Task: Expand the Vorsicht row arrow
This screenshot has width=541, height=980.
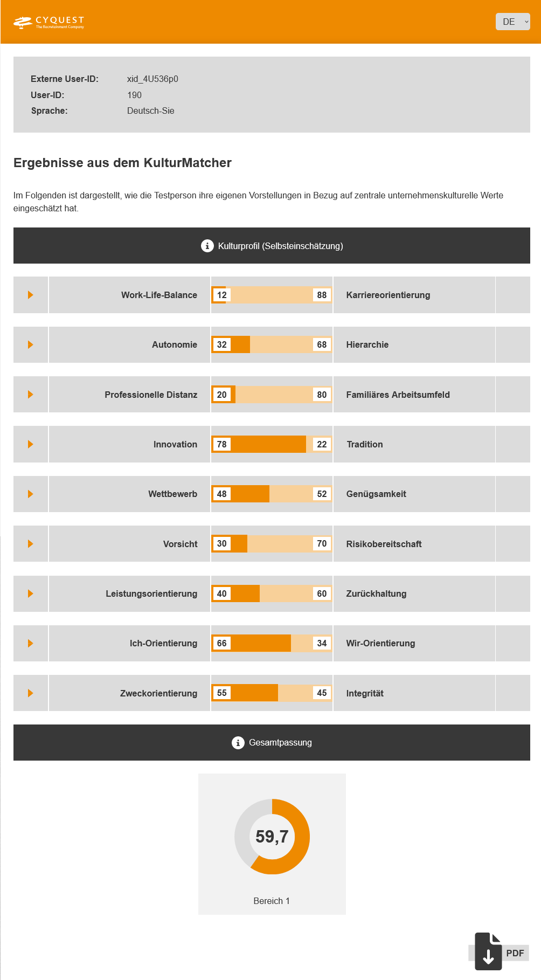Action: 31,544
